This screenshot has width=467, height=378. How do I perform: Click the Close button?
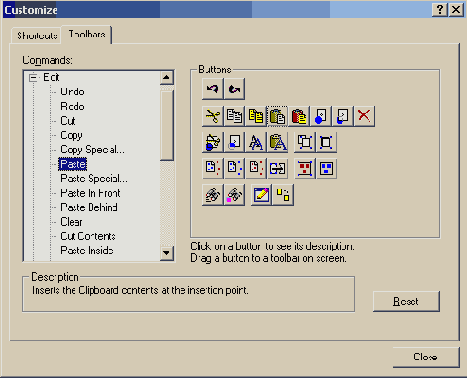click(426, 357)
